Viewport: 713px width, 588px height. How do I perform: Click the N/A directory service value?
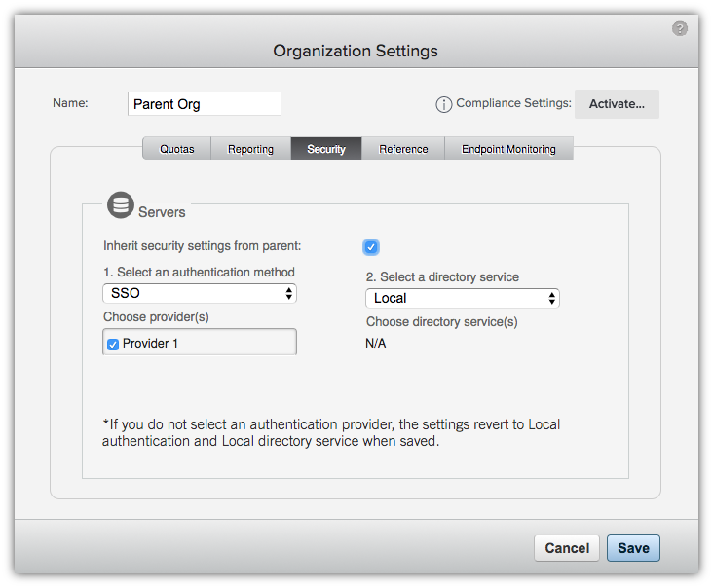click(376, 343)
